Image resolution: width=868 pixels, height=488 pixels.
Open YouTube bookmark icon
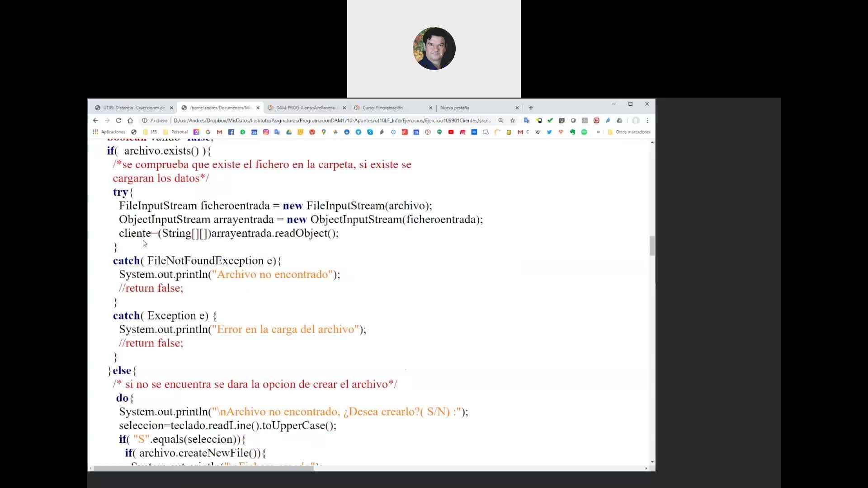[451, 132]
